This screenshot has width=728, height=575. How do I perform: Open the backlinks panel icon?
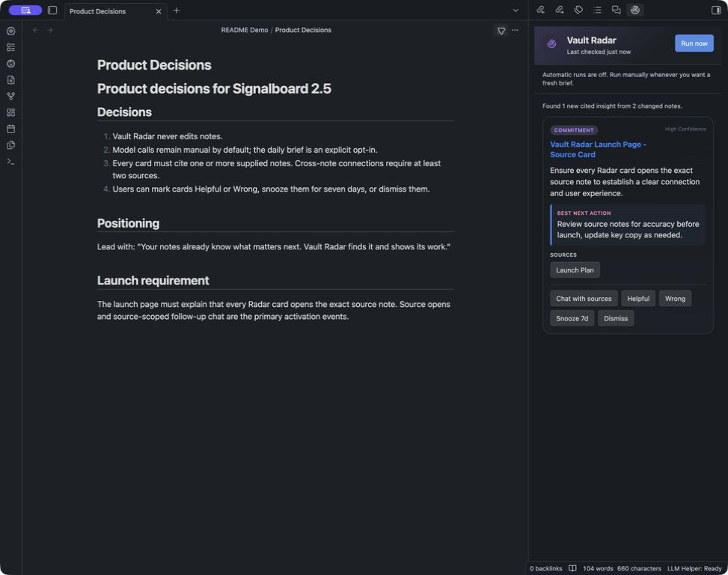540,10
